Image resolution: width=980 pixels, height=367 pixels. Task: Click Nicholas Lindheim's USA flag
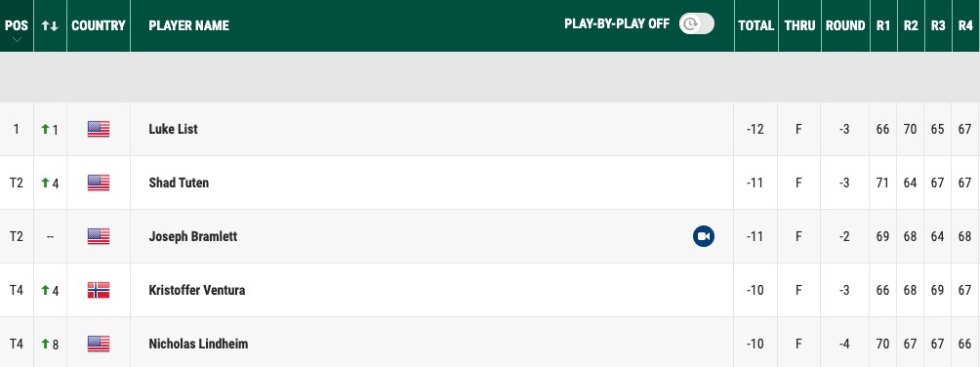pyautogui.click(x=99, y=344)
